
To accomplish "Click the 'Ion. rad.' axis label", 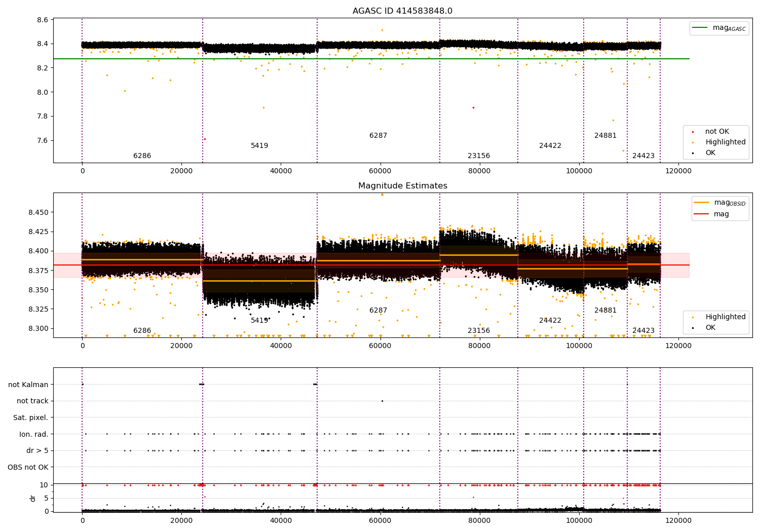I will (34, 435).
